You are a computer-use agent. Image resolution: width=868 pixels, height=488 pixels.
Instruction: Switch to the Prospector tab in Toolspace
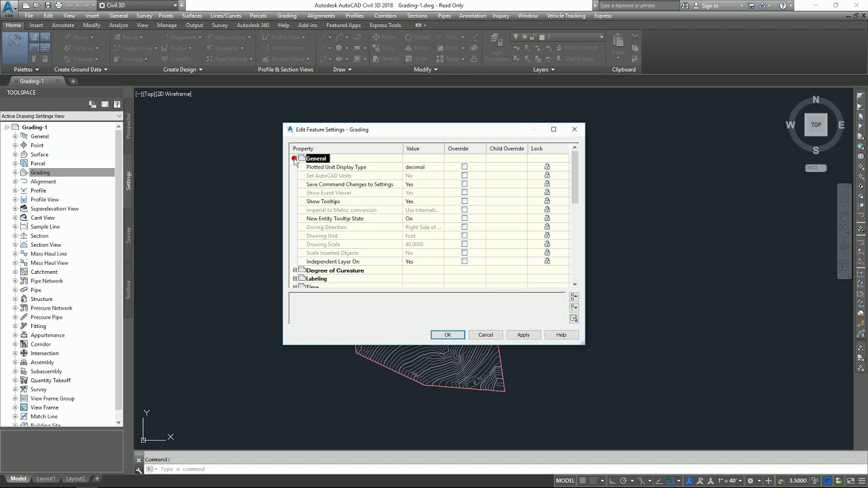(128, 125)
